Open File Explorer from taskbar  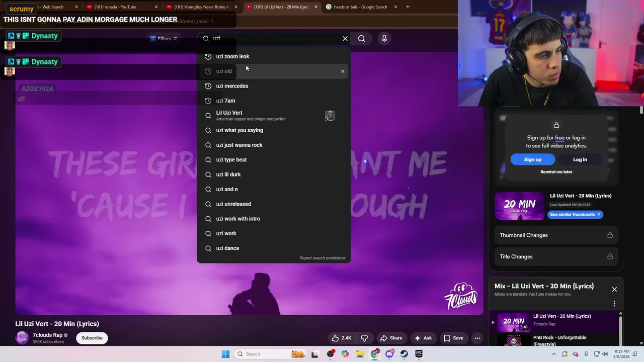pyautogui.click(x=360, y=354)
